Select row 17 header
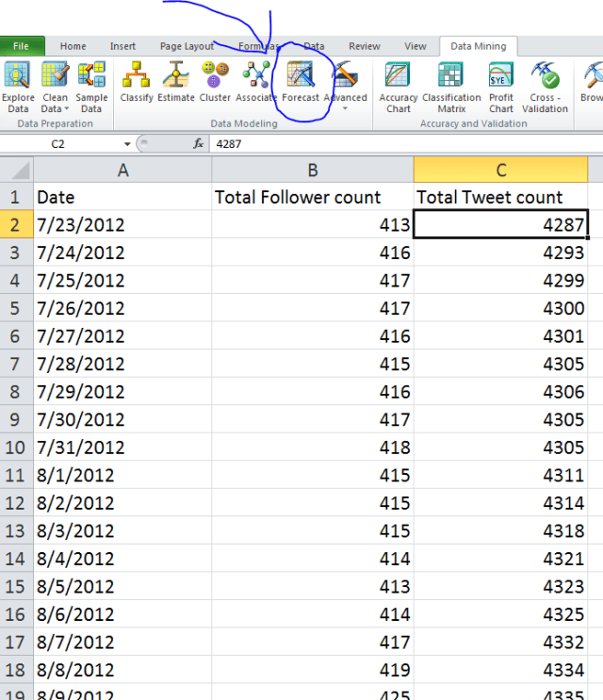The width and height of the screenshot is (603, 700). (17, 642)
